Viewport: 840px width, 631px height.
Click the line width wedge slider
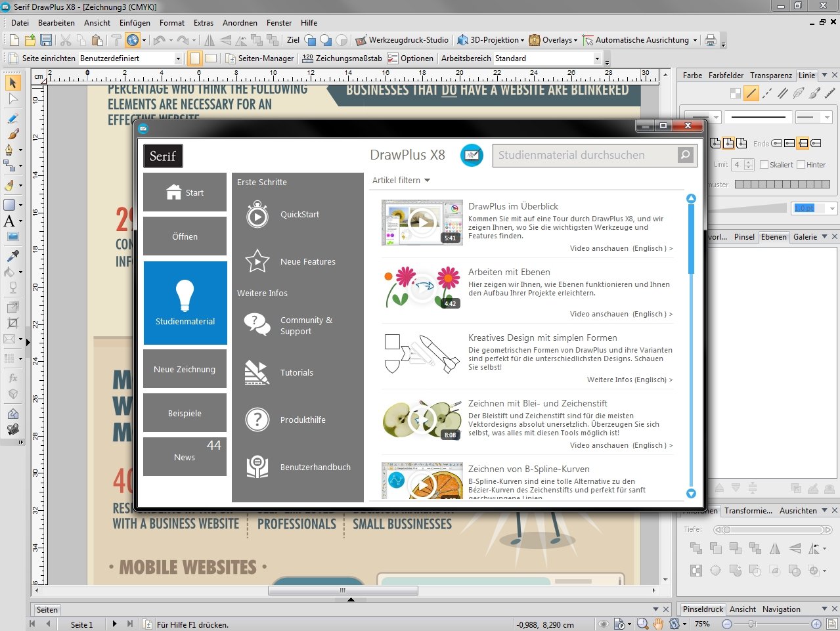click(749, 208)
